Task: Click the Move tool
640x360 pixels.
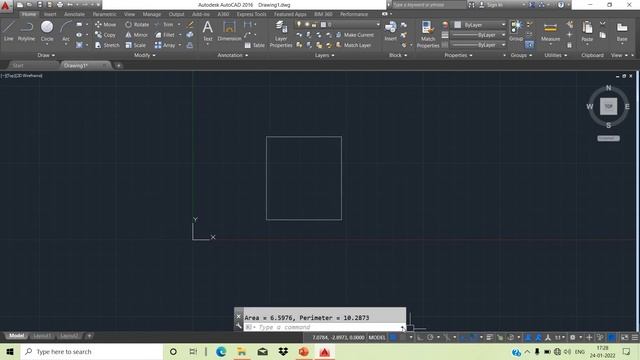Action: click(x=105, y=24)
